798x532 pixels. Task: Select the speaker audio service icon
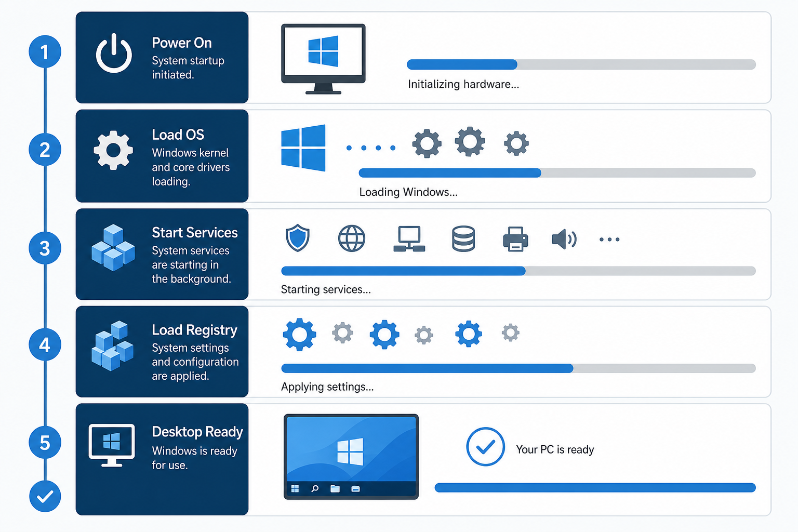point(564,239)
